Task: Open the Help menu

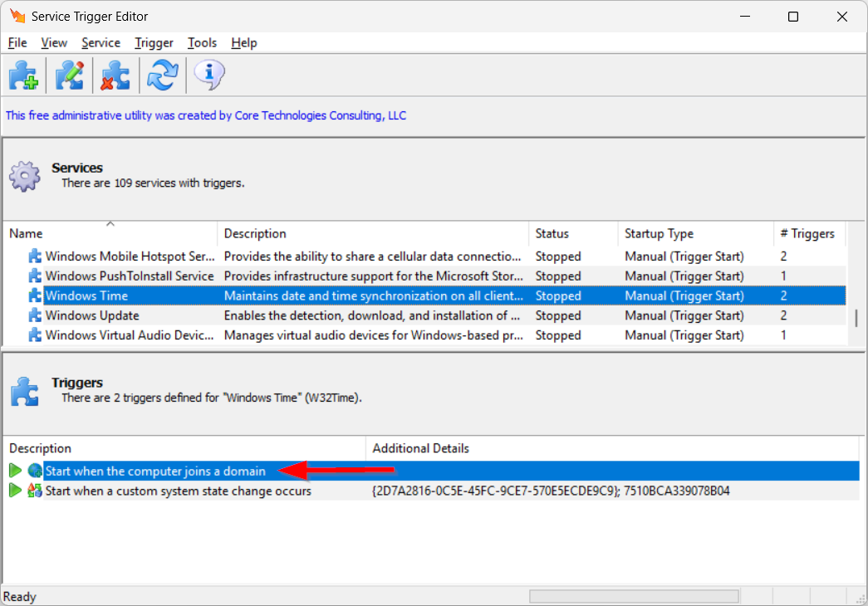Action: click(243, 43)
